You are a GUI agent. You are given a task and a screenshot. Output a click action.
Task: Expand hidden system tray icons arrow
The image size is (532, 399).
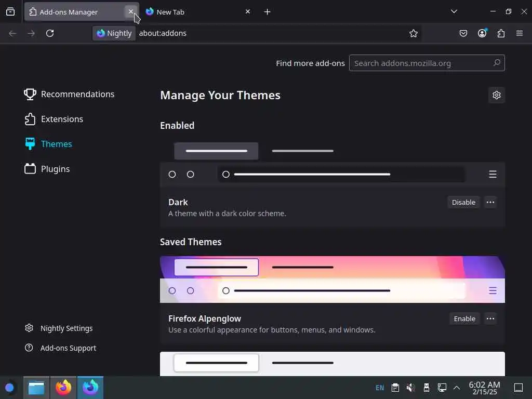tap(457, 388)
